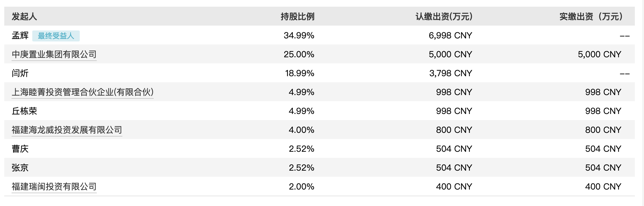
Task: Click the 25.00% shareholding value
Action: tap(299, 54)
